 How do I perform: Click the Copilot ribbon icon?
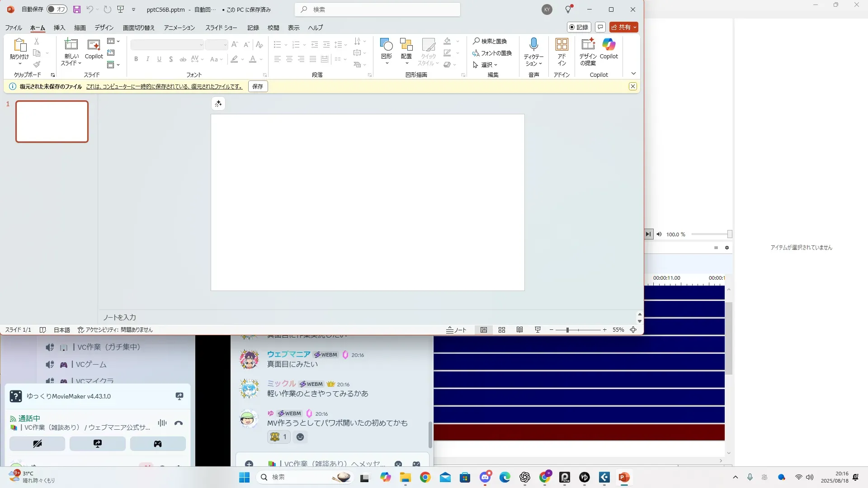pos(609,45)
